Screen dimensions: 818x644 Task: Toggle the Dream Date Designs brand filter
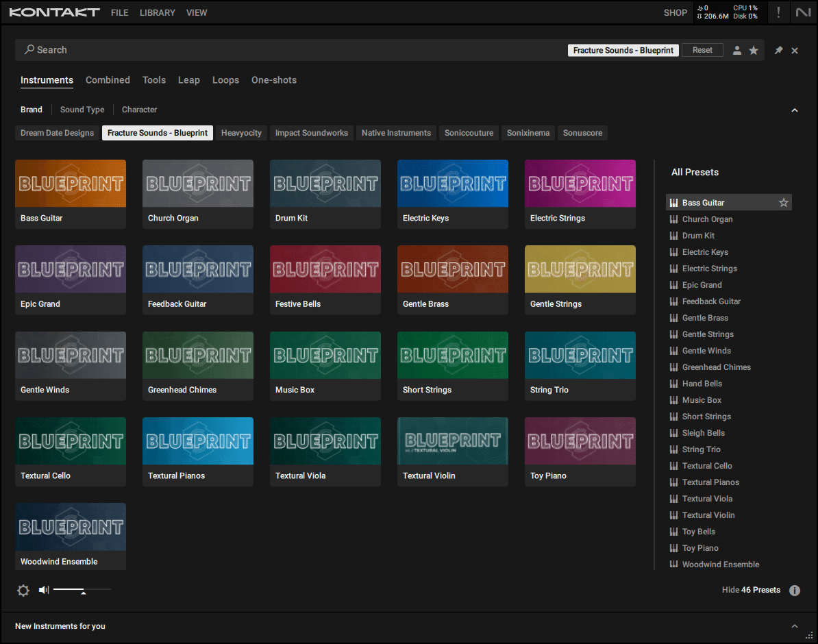(58, 133)
